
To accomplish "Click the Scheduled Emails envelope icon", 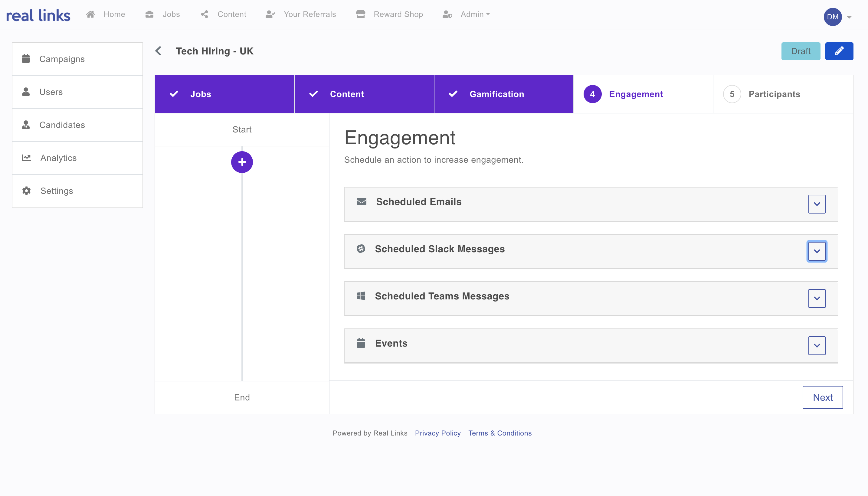I will point(361,202).
